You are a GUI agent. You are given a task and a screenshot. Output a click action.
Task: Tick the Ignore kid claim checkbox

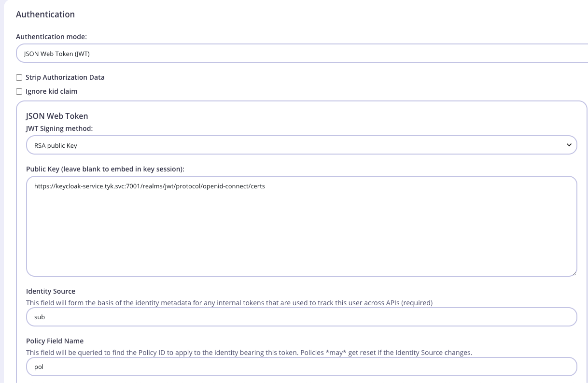[x=19, y=91]
